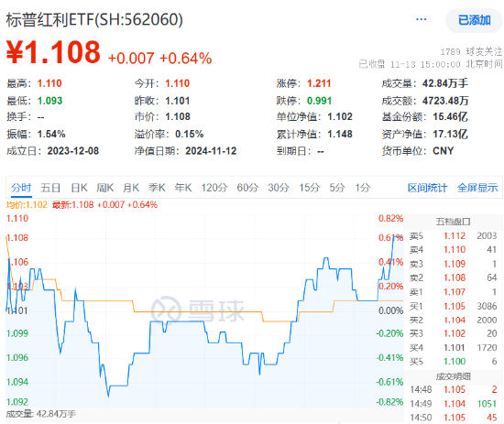Click the 单位净值 1.102 value

click(x=340, y=116)
